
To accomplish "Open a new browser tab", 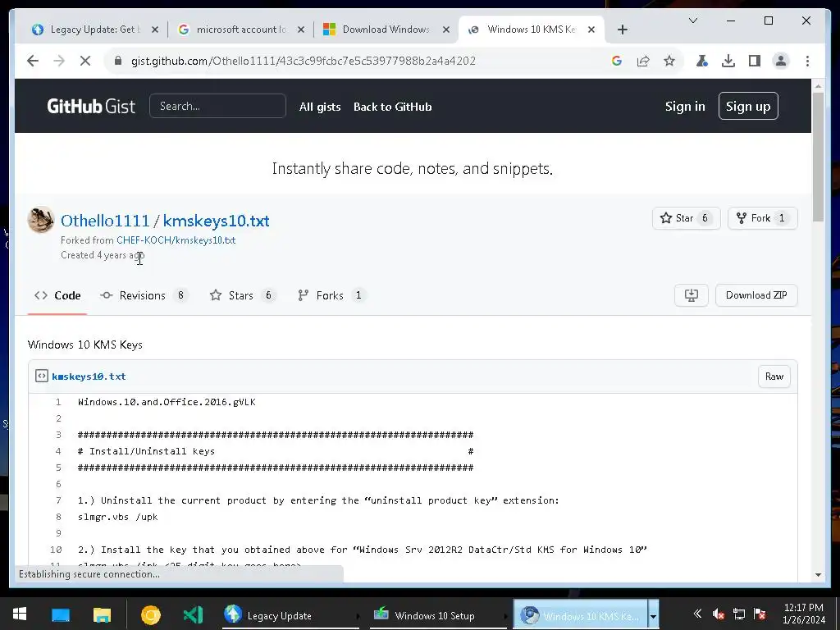I will 622,30.
